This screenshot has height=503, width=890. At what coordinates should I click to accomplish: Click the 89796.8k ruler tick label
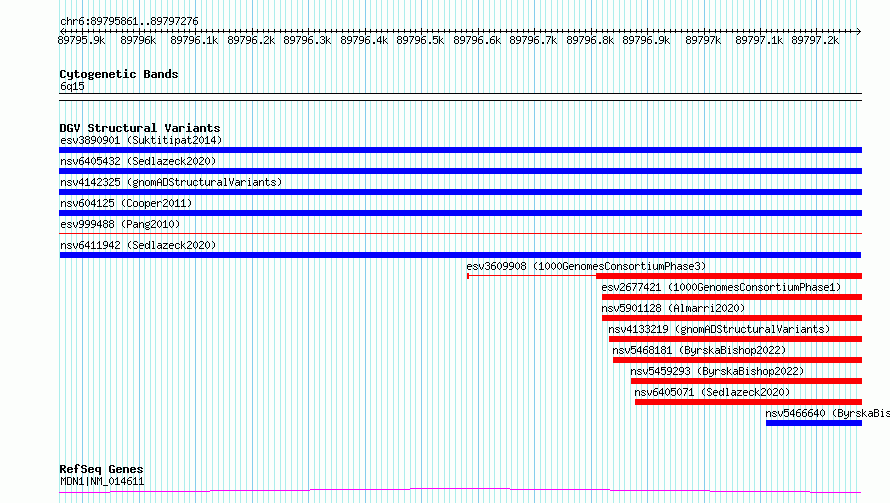(x=590, y=40)
